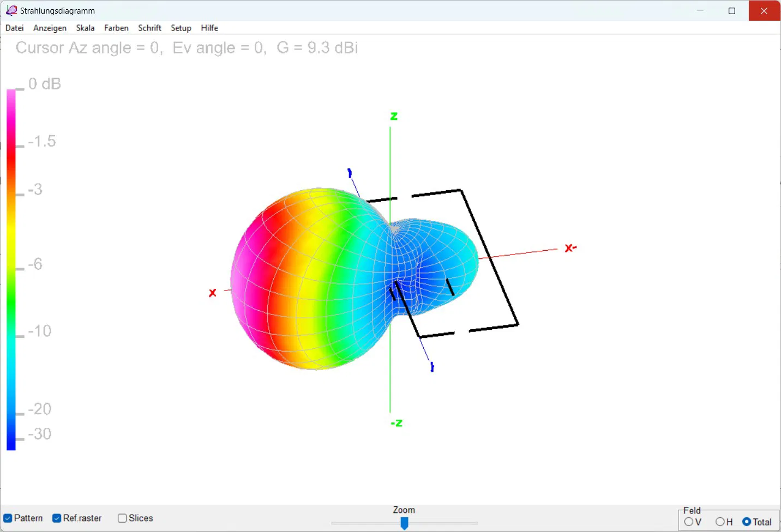Click the dB color gradient scale bar
Viewport: 781px width, 532px height.
(x=11, y=270)
